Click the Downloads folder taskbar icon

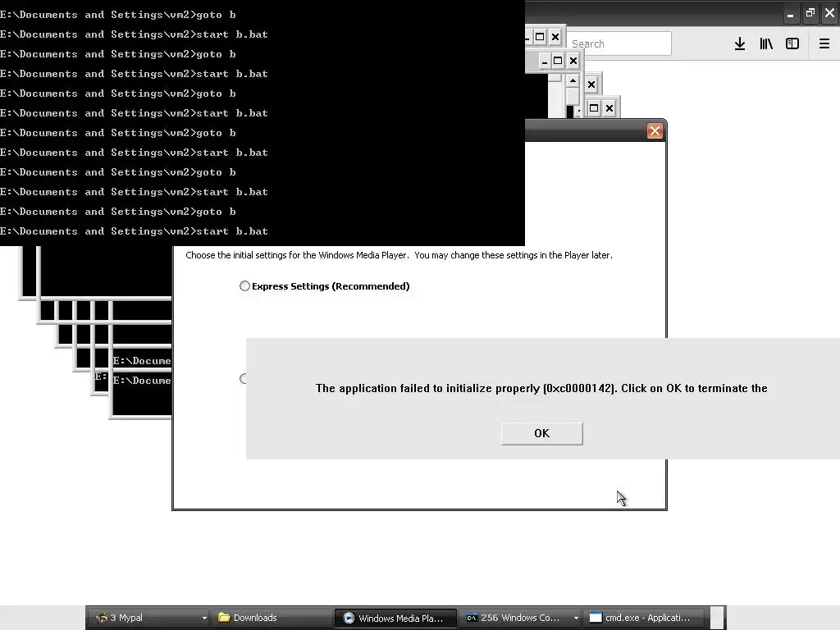pyautogui.click(x=224, y=618)
